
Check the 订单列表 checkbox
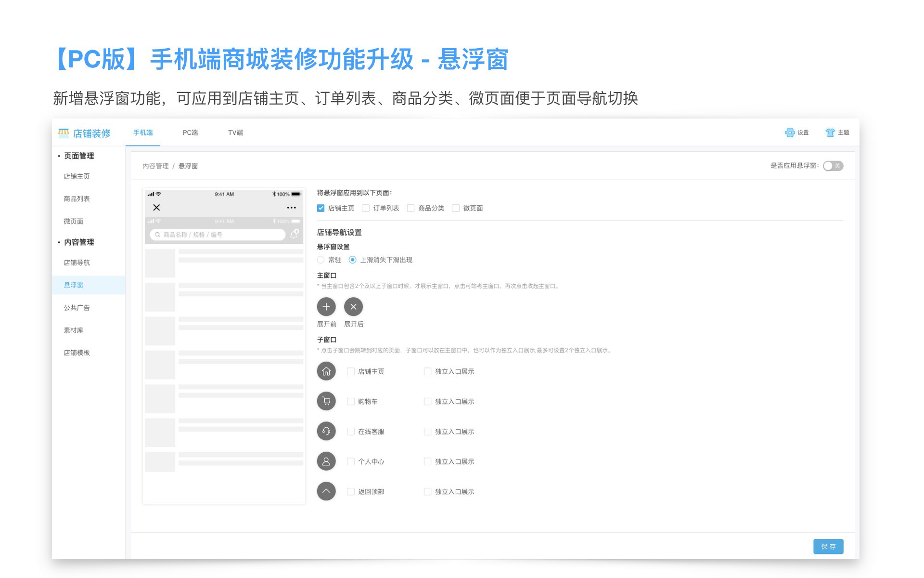pos(366,208)
